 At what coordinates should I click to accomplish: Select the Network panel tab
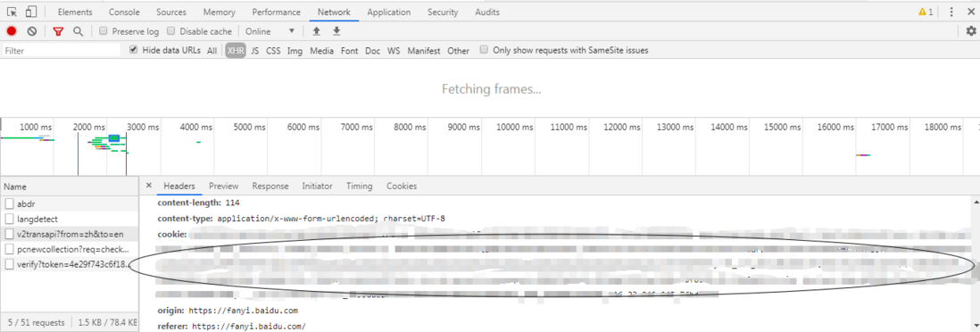(x=334, y=12)
